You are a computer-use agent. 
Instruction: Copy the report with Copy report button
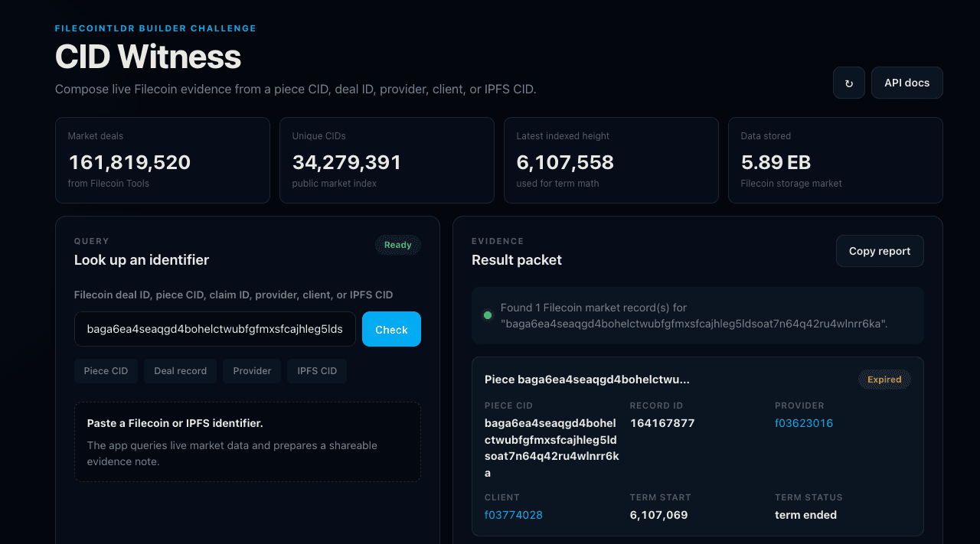pos(880,251)
